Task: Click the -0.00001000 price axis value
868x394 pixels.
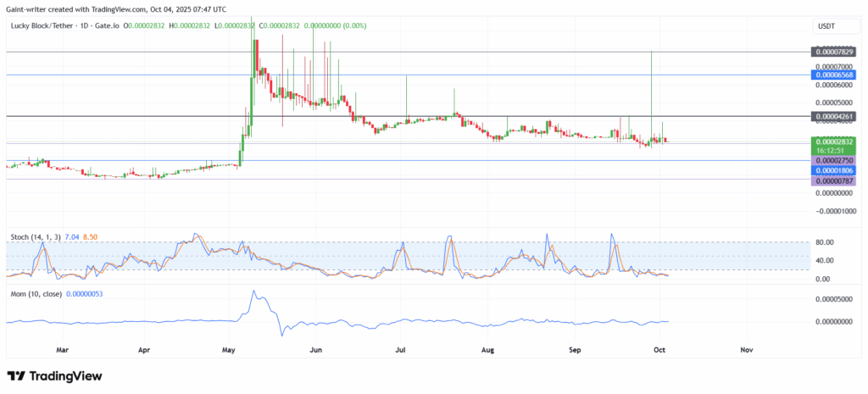Action: pos(834,211)
